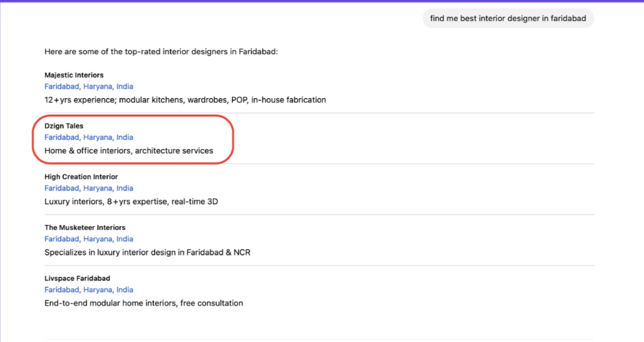Screen dimensions: 644x342
Task: Click 'Specializes in luxury interior design' description
Action: tap(148, 252)
